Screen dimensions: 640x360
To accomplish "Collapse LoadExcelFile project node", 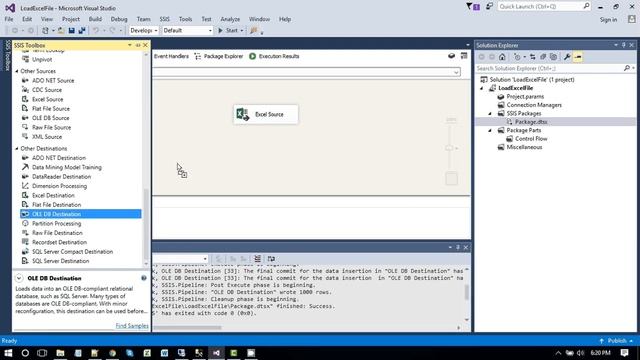I will (482, 88).
